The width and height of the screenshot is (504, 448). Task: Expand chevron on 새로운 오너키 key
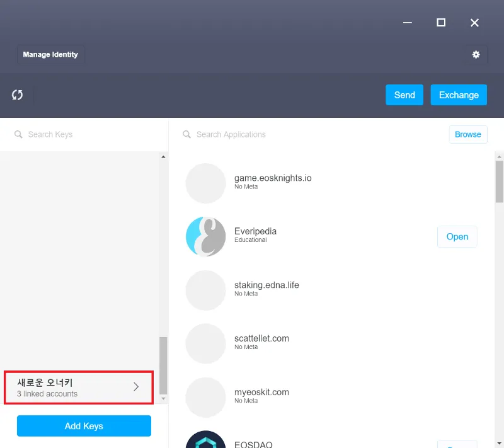tap(136, 387)
